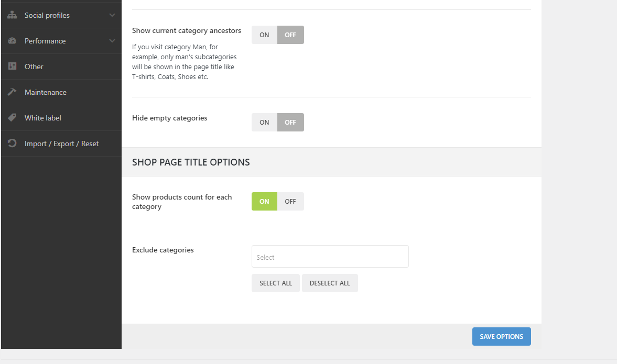Image resolution: width=617 pixels, height=364 pixels.
Task: Click the Import / Export / Reset arrow icon
Action: click(x=12, y=143)
